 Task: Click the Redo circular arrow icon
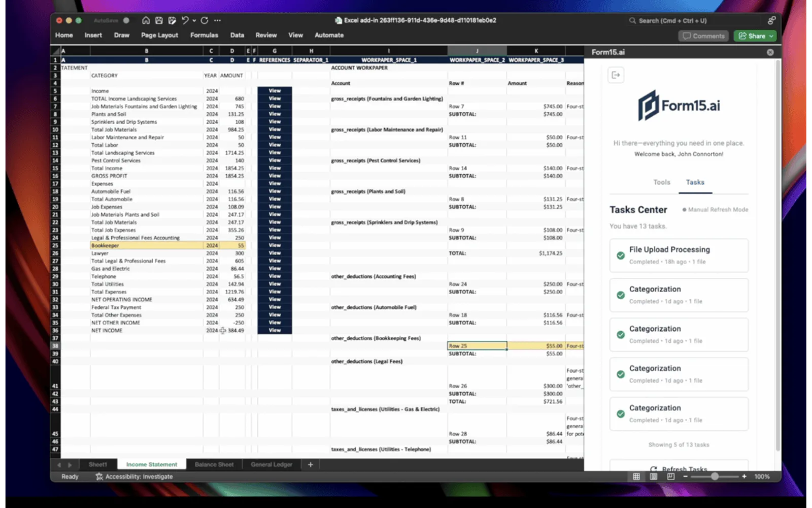[205, 20]
